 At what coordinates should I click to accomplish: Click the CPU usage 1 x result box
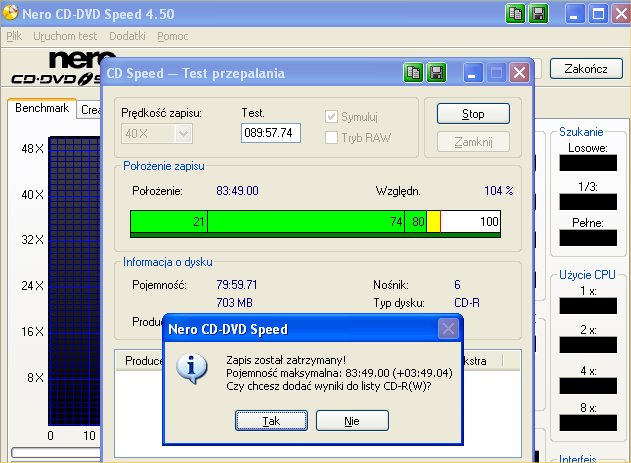pyautogui.click(x=588, y=306)
